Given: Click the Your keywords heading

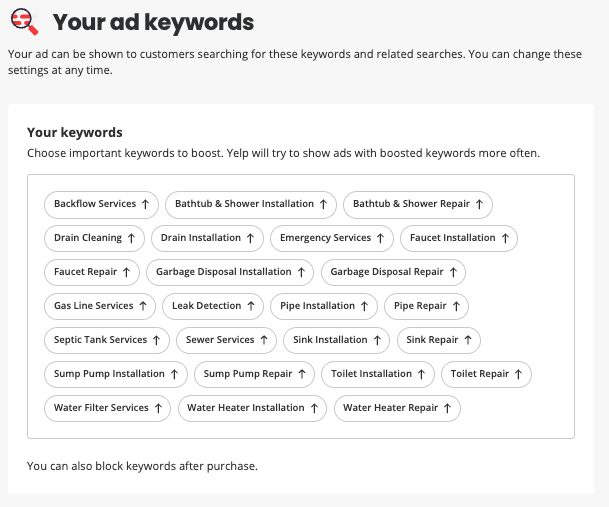Looking at the screenshot, I should tap(75, 132).
